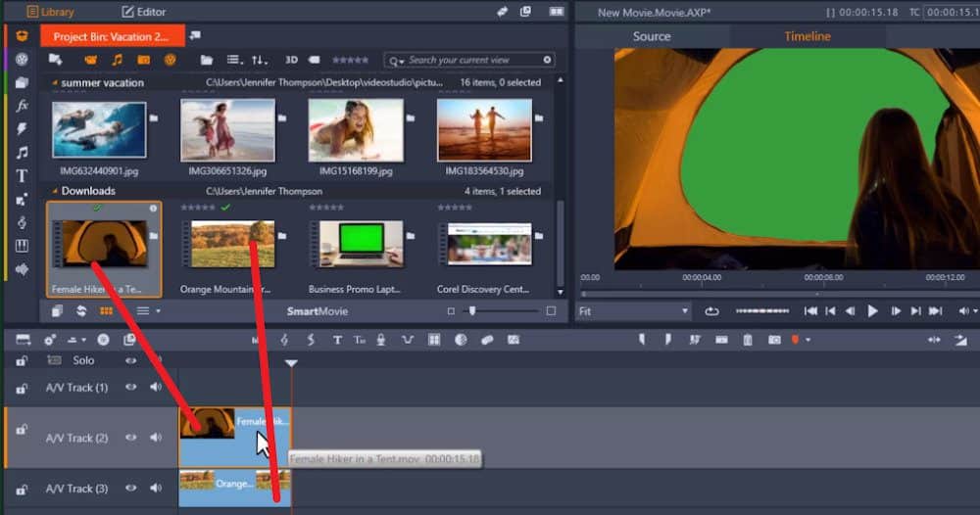Select the Business Promo Laptop thumbnail
980x515 pixels.
click(x=361, y=244)
